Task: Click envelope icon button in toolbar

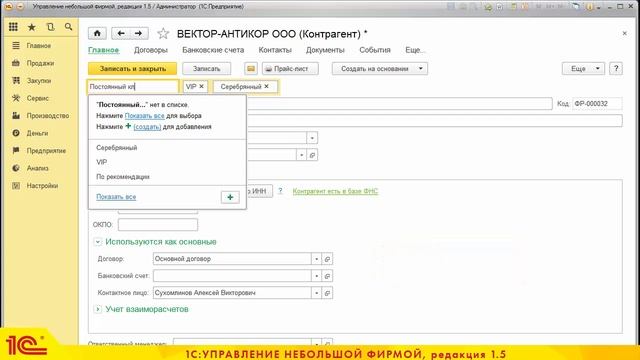Action: [x=251, y=69]
